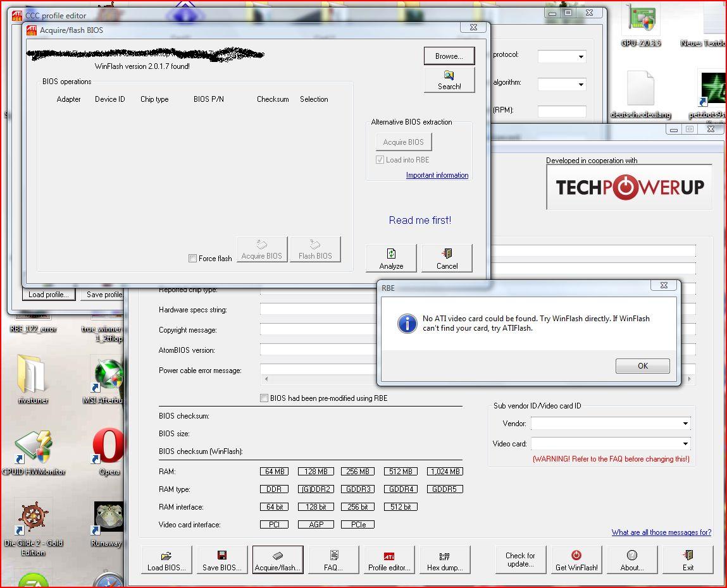Click the Adapter column header
Image resolution: width=727 pixels, height=588 pixels.
[68, 99]
